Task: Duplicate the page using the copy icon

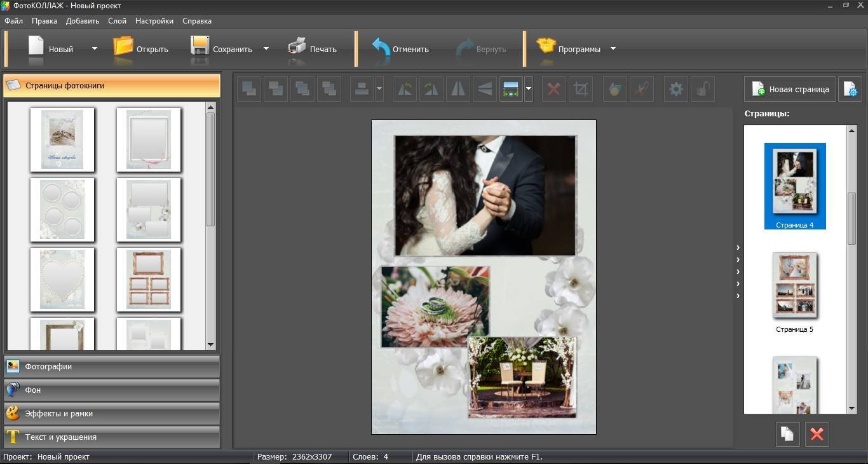Action: tap(787, 435)
